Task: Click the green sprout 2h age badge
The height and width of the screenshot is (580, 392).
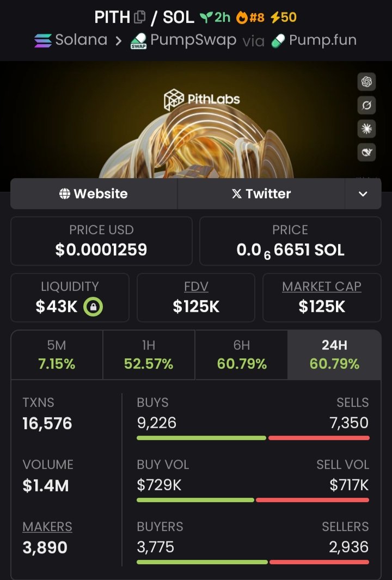Action: coord(215,17)
